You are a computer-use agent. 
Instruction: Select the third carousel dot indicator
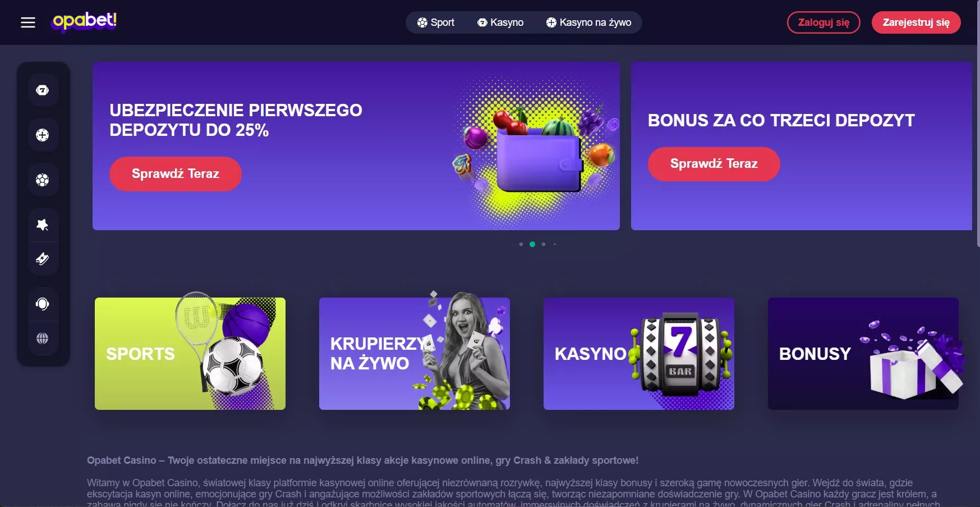pos(544,244)
